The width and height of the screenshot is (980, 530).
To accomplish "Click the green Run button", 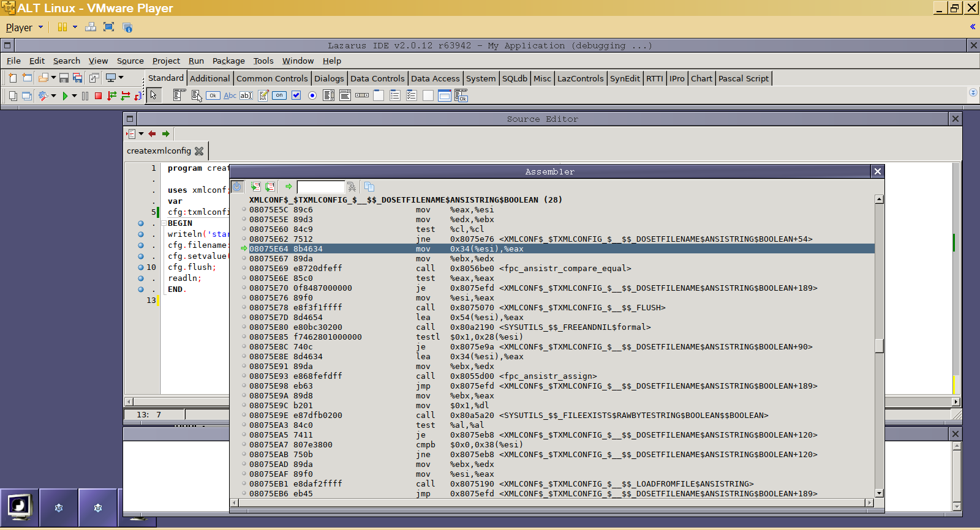I will click(x=65, y=96).
